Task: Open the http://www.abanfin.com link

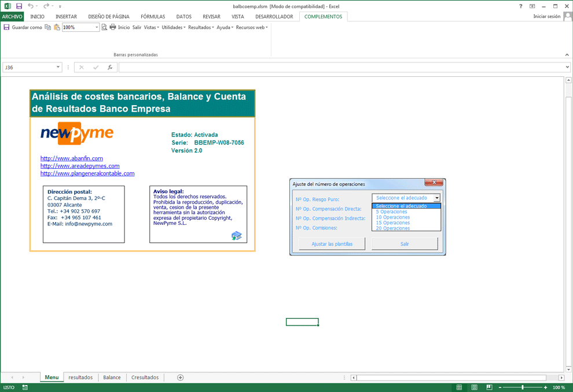Action: pyautogui.click(x=72, y=158)
